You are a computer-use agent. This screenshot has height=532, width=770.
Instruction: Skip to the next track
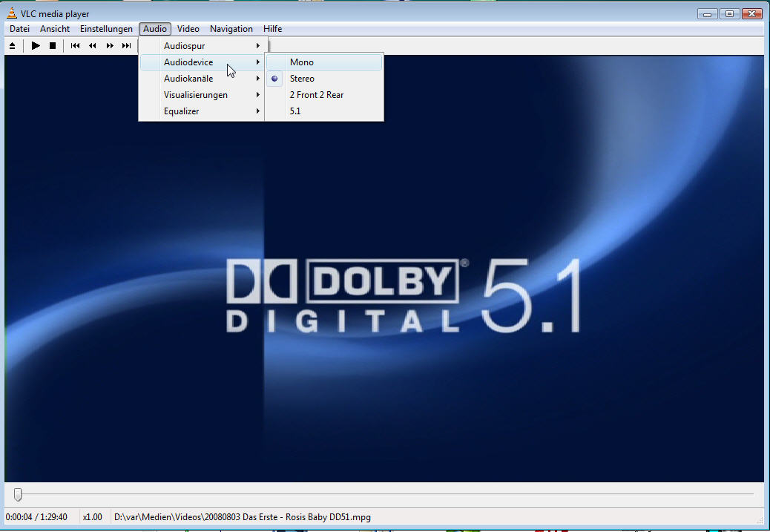pyautogui.click(x=127, y=46)
